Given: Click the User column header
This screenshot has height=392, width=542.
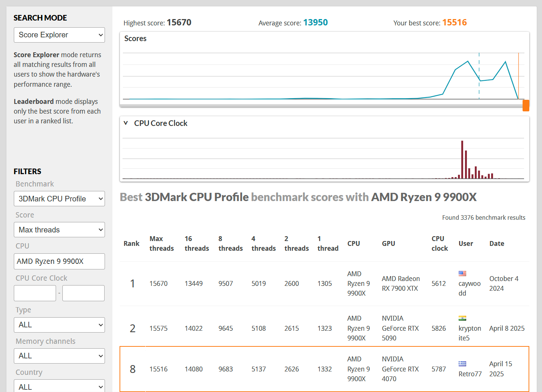Looking at the screenshot, I should point(466,243).
